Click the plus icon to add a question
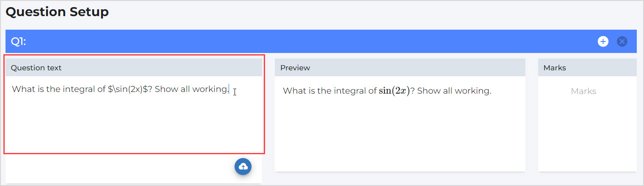Screen dimensions: 644x186 click(x=603, y=41)
